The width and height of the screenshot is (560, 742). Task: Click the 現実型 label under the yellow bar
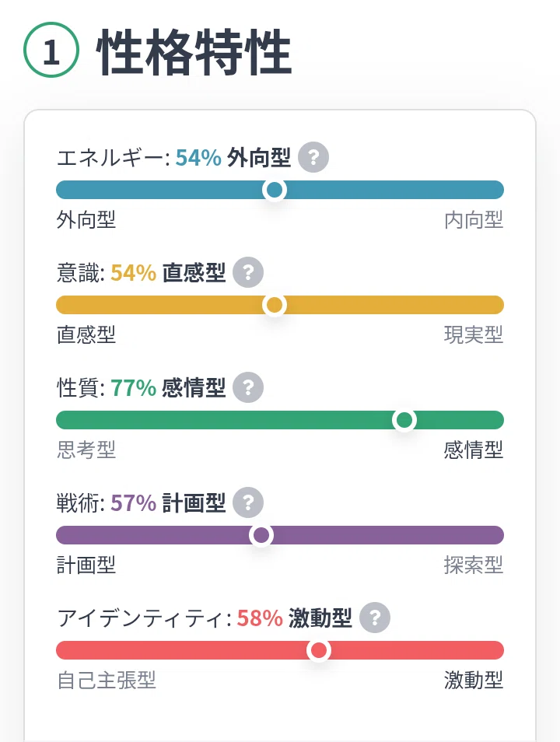coord(474,335)
